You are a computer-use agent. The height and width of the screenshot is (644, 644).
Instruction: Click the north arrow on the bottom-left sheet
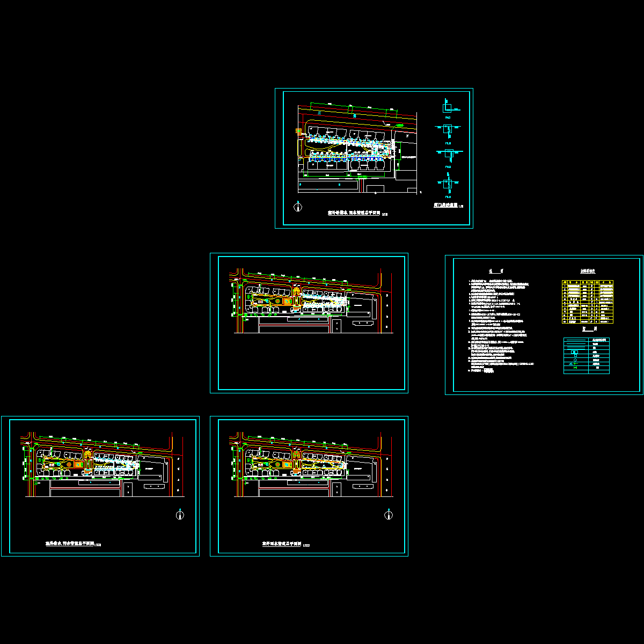(180, 515)
